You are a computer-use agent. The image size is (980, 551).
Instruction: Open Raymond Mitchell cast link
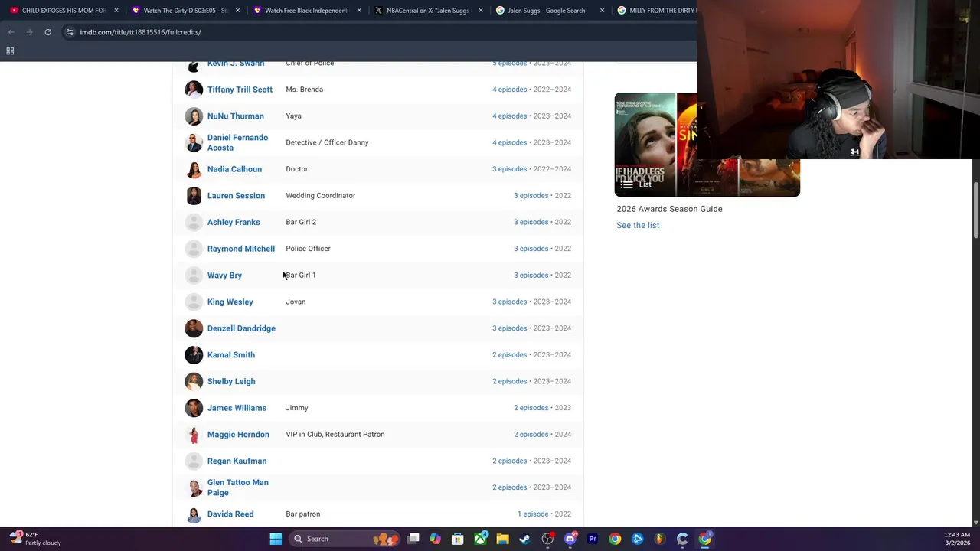pyautogui.click(x=240, y=249)
